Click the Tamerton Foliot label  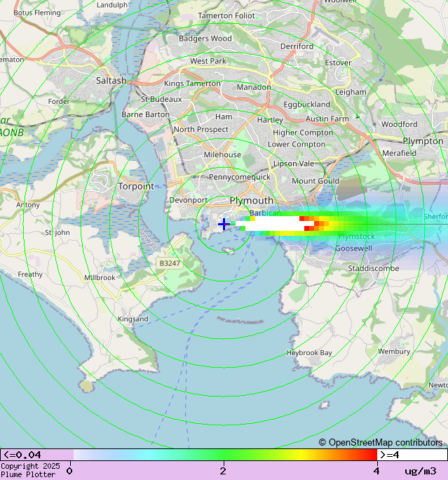(226, 15)
